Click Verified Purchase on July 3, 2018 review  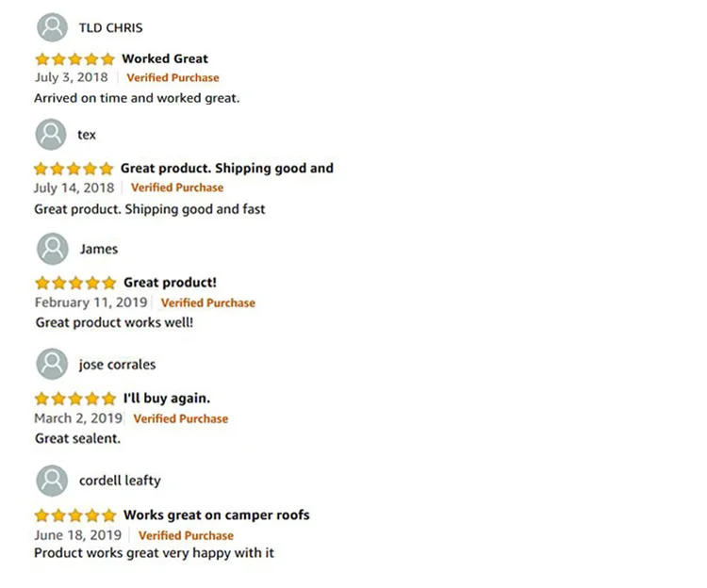173,77
